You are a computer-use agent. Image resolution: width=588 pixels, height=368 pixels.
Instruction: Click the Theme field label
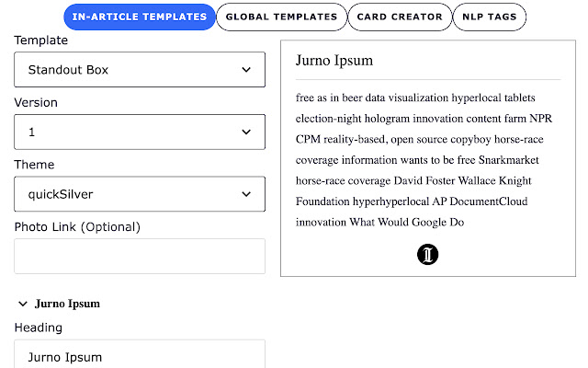pyautogui.click(x=34, y=165)
